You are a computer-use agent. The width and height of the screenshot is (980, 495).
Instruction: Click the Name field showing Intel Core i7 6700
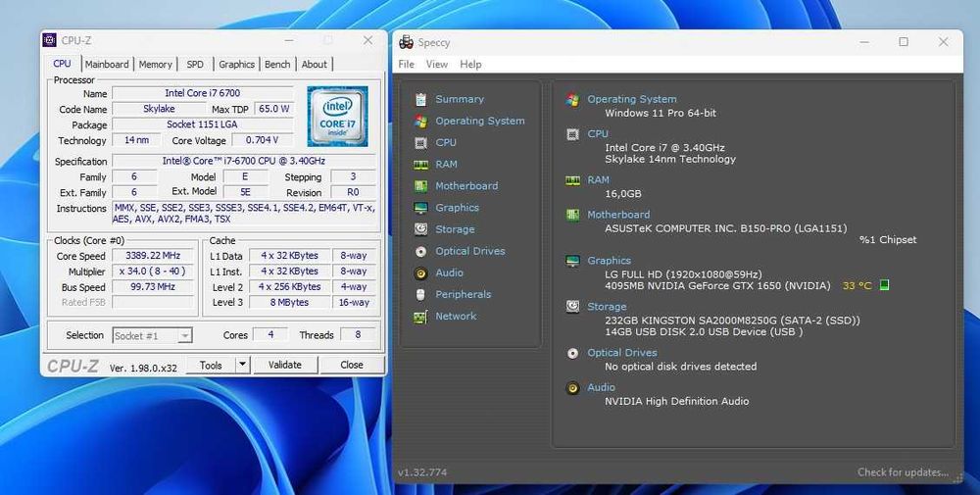pos(203,93)
